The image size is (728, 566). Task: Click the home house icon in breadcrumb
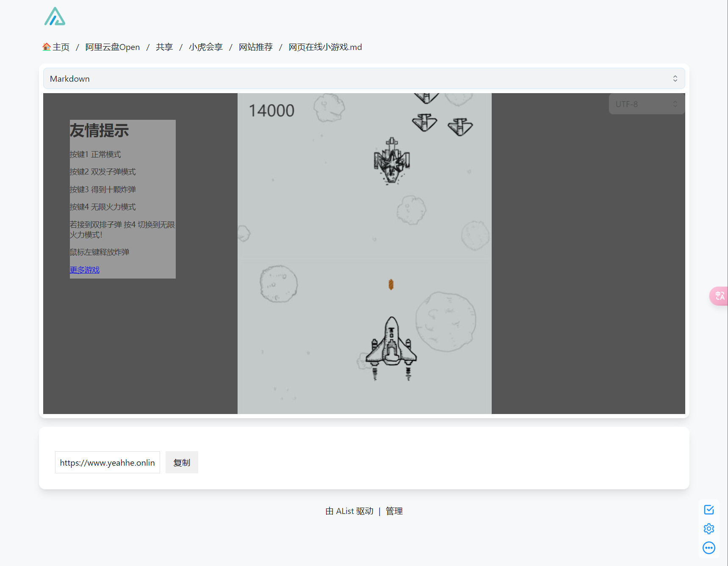[47, 47]
